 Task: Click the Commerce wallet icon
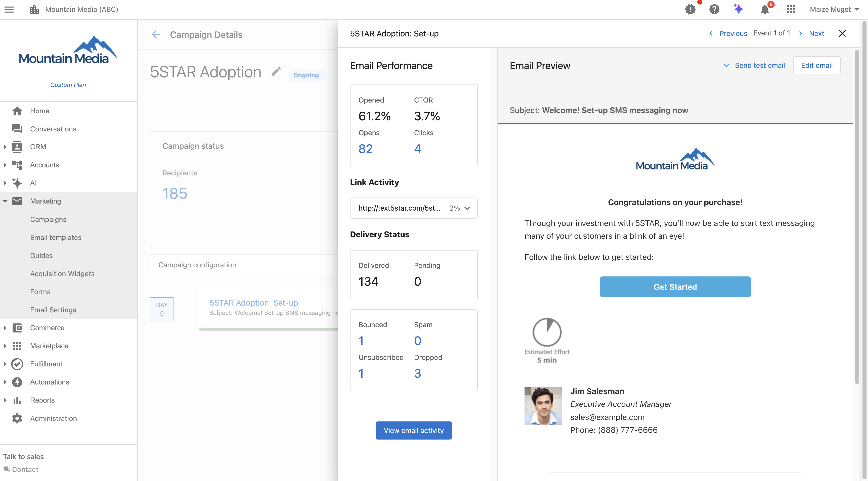tap(17, 328)
